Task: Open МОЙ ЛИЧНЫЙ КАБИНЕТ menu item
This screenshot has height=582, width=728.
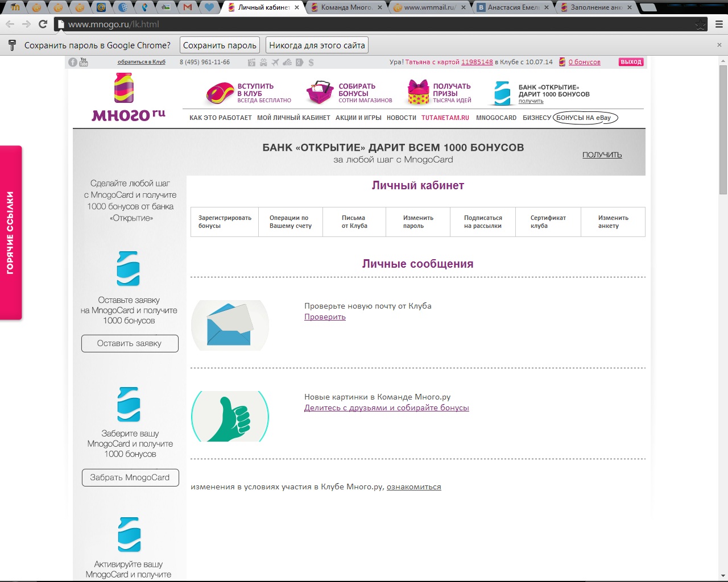Action: pos(293,118)
